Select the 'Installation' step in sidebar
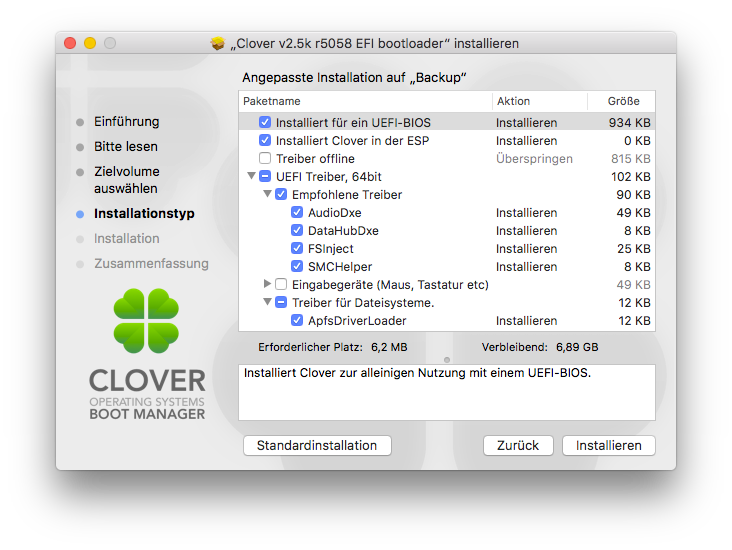The image size is (732, 550). tap(127, 239)
